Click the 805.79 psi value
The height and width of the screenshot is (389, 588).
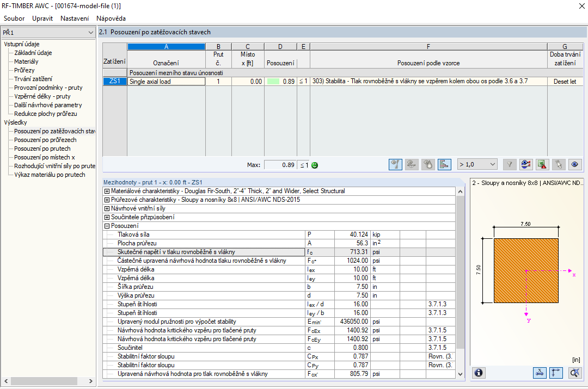tap(352, 374)
